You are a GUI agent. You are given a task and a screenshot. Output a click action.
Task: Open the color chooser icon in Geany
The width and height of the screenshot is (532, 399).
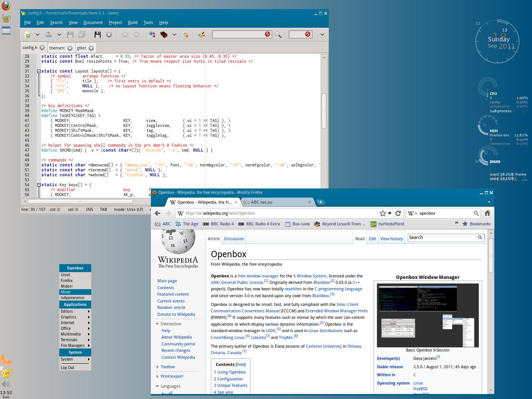pos(201,34)
